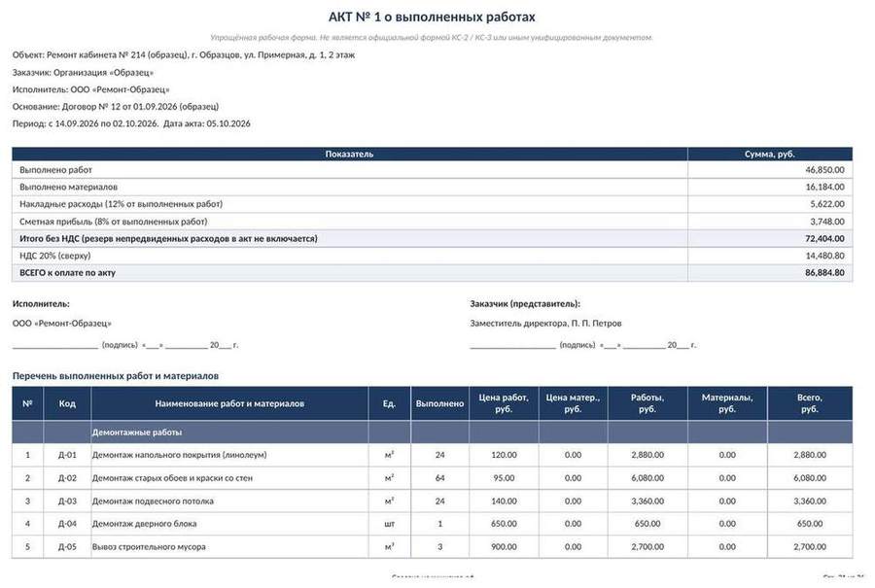Viewport: 875px width, 588px height.
Task: Click 'ВСЕГО к оплате по акту' label
Action: [67, 273]
